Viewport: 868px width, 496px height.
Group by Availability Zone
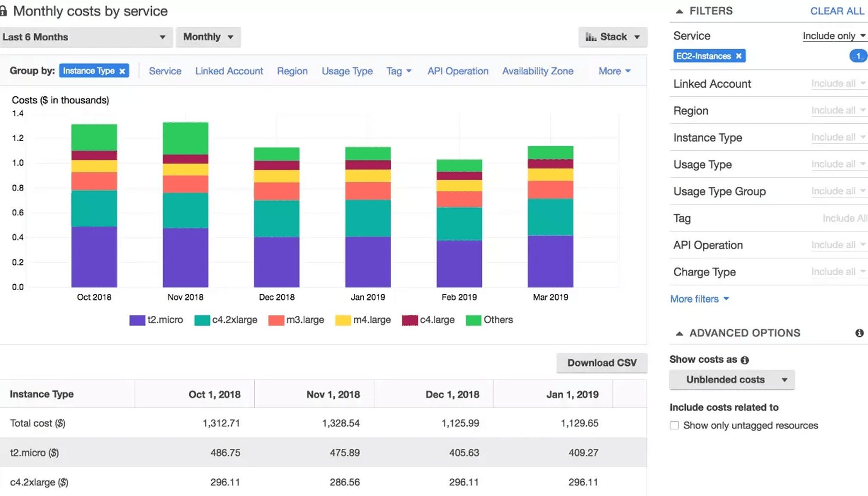pos(537,71)
